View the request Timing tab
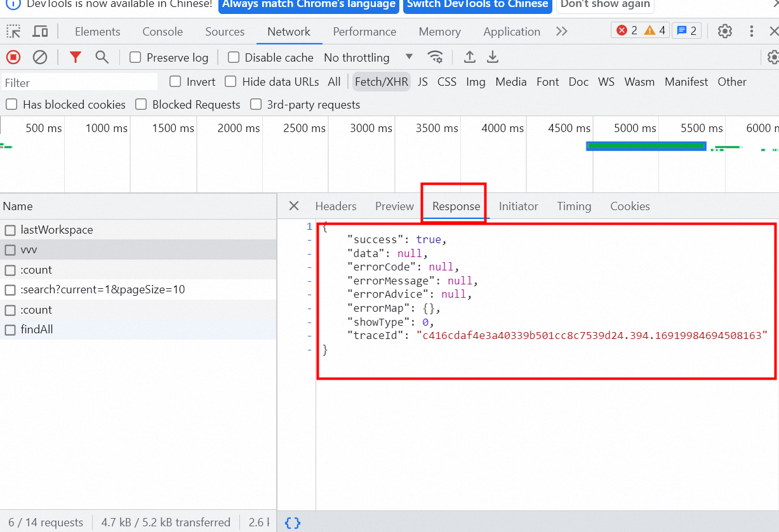This screenshot has height=532, width=779. tap(574, 206)
